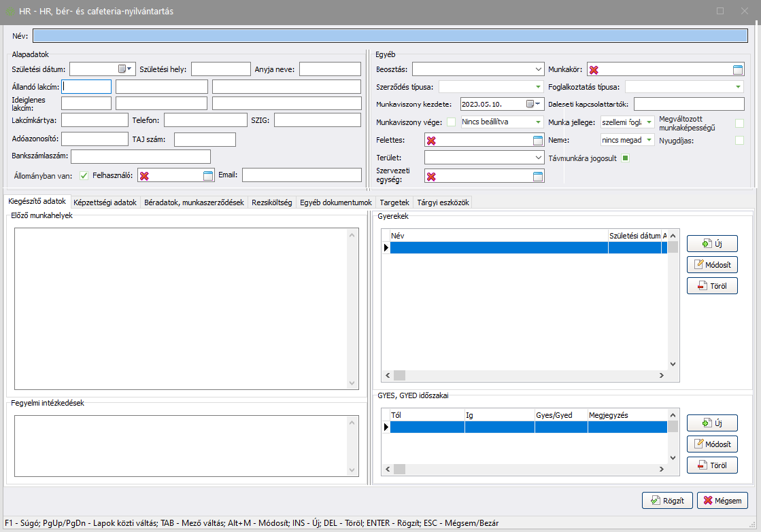Open Felettes lookup window icon
Screen dimensions: 761x532
tap(538, 141)
